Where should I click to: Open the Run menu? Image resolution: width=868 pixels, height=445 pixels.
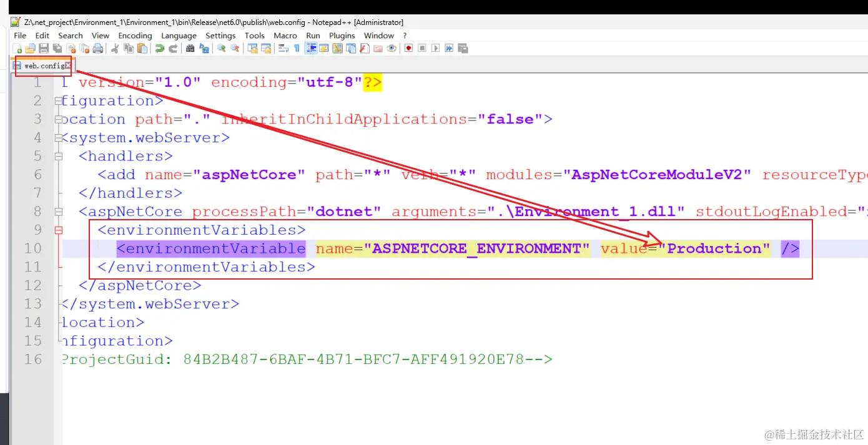pos(313,36)
